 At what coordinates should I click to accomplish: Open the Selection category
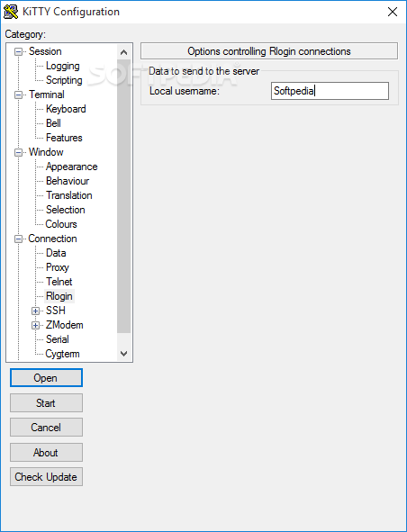pos(65,210)
